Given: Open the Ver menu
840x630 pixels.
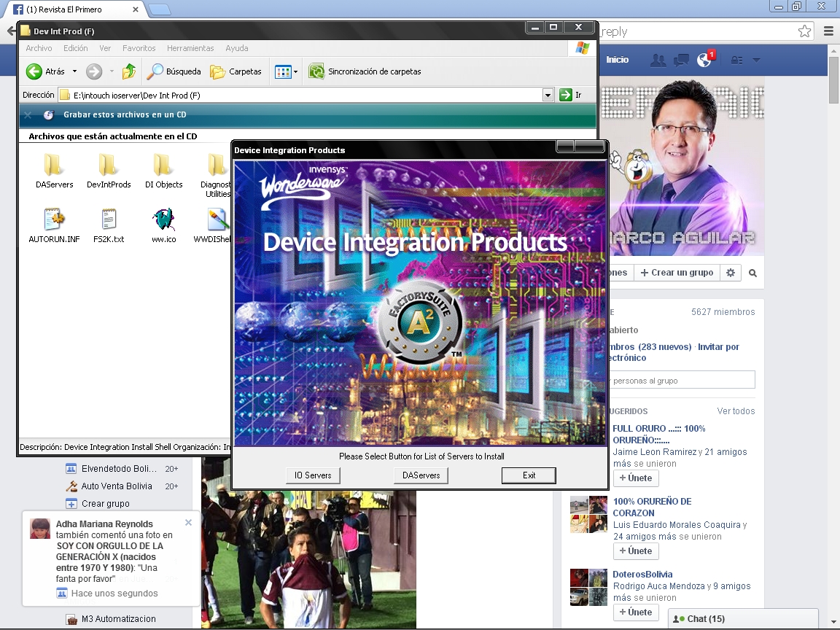Looking at the screenshot, I should pos(105,48).
